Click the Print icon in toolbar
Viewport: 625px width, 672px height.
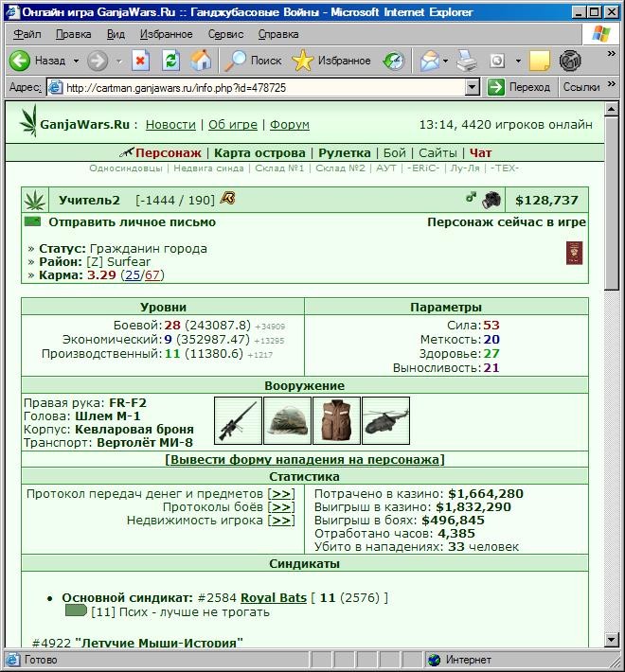467,61
